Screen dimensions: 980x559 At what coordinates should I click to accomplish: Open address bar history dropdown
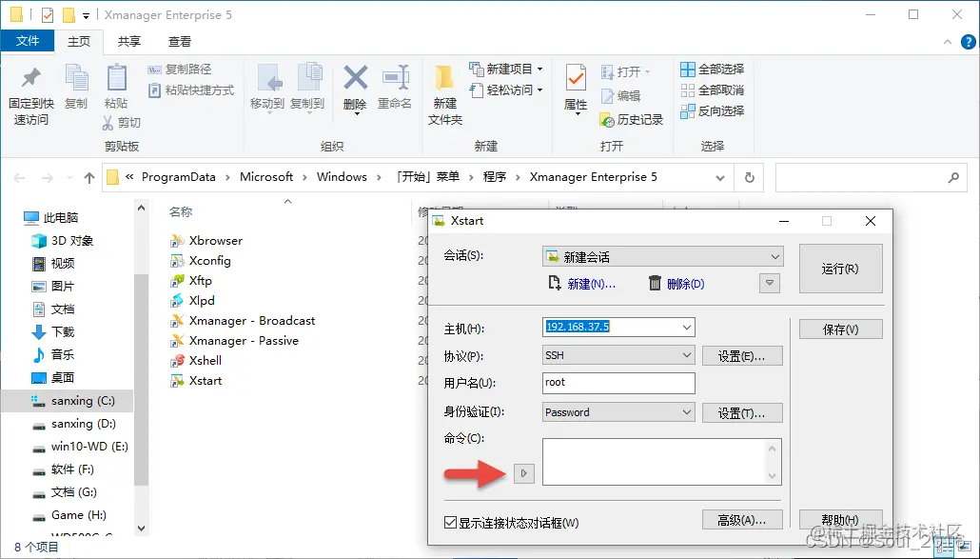[x=720, y=178]
